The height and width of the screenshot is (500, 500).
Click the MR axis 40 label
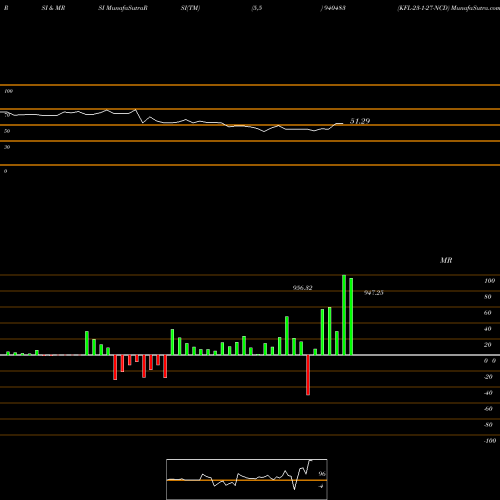click(x=488, y=329)
